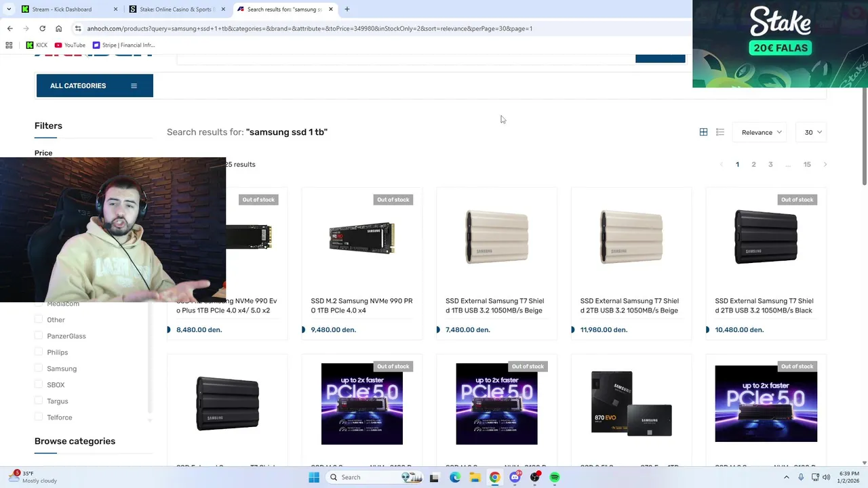This screenshot has height=488, width=868.
Task: Click the next page arrow
Action: (x=825, y=164)
